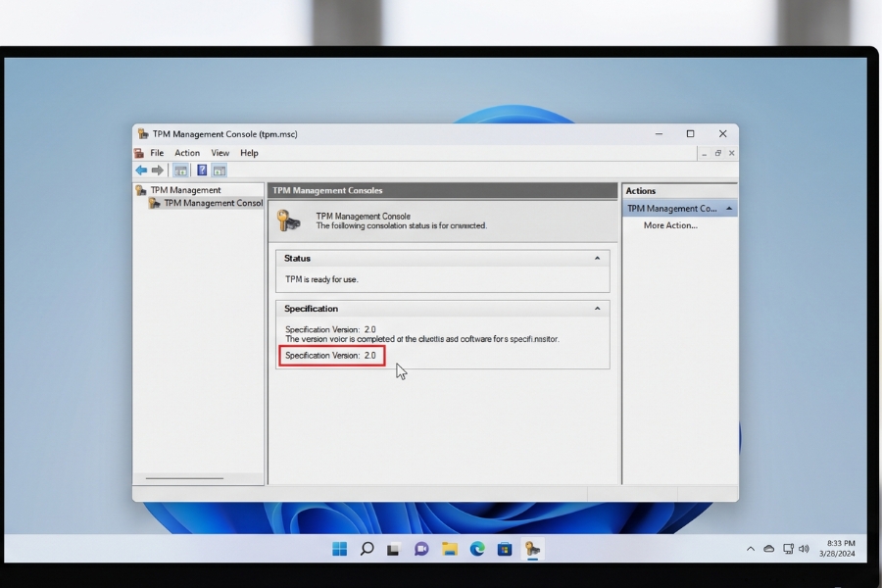Click the Actions pane header
Viewport: 882px width, 588px height.
[x=679, y=191]
